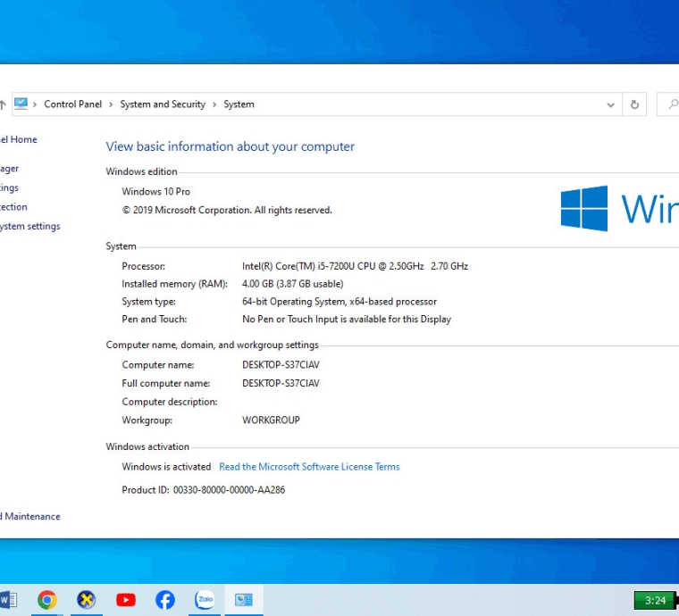This screenshot has height=616, width=679.
Task: Click No Pen or Touch Input text
Action: tap(347, 320)
